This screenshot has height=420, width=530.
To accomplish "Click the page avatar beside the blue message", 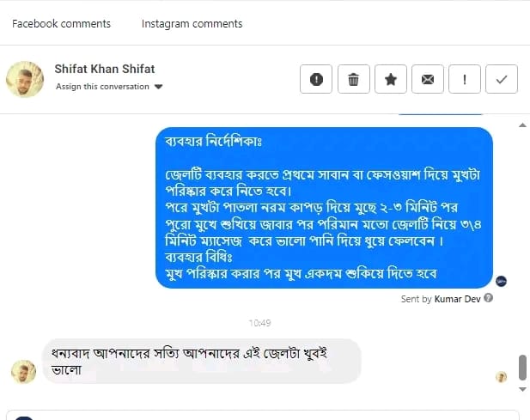I will pyautogui.click(x=502, y=281).
